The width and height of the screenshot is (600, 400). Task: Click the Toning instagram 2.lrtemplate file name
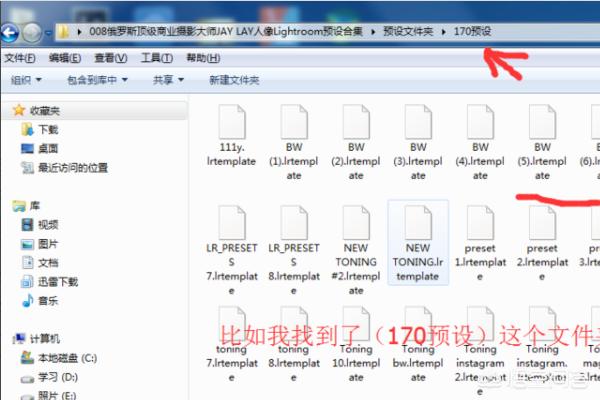coord(480,370)
